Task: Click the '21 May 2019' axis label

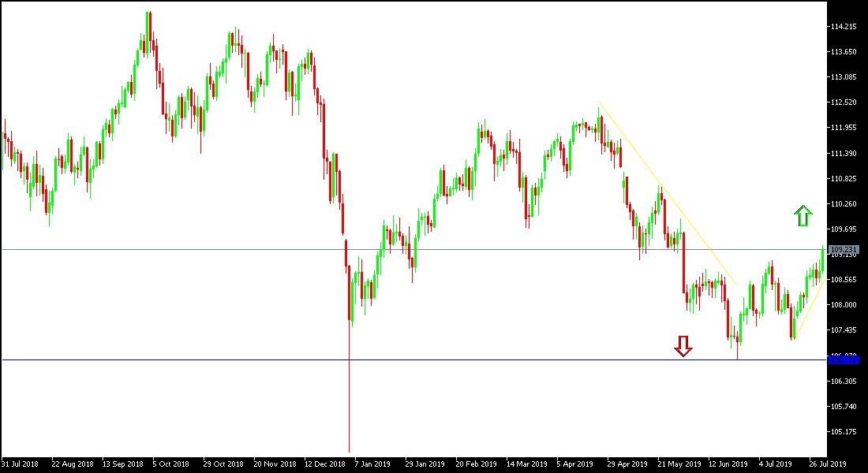Action: (678, 464)
